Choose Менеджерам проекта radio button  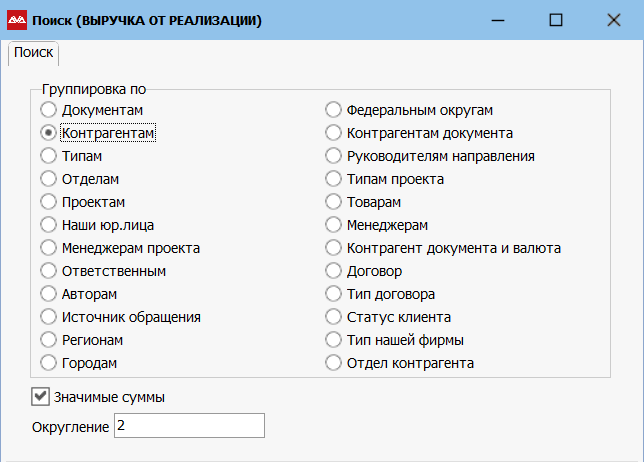click(x=48, y=248)
